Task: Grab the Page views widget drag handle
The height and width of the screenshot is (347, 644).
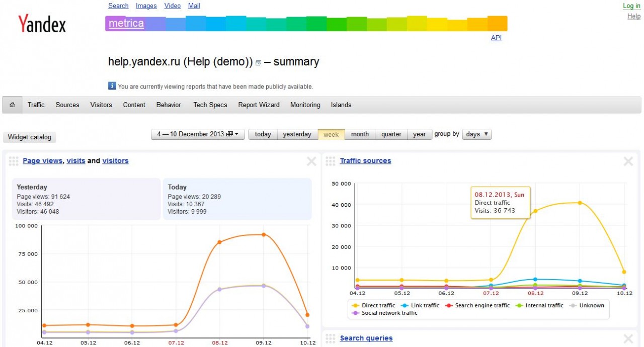Action: [14, 161]
